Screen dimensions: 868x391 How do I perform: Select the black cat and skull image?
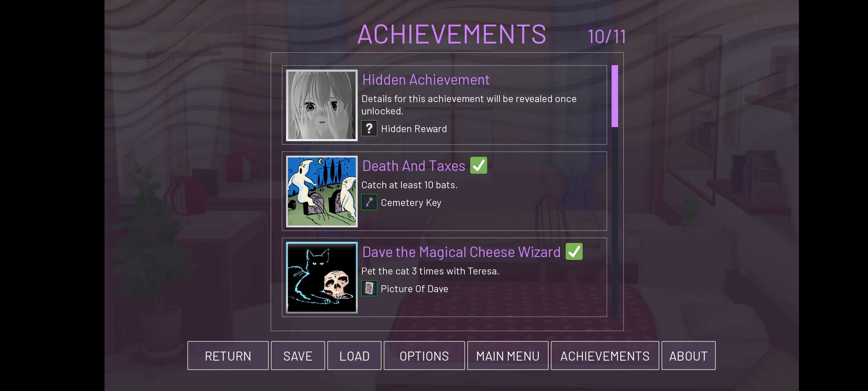point(322,277)
